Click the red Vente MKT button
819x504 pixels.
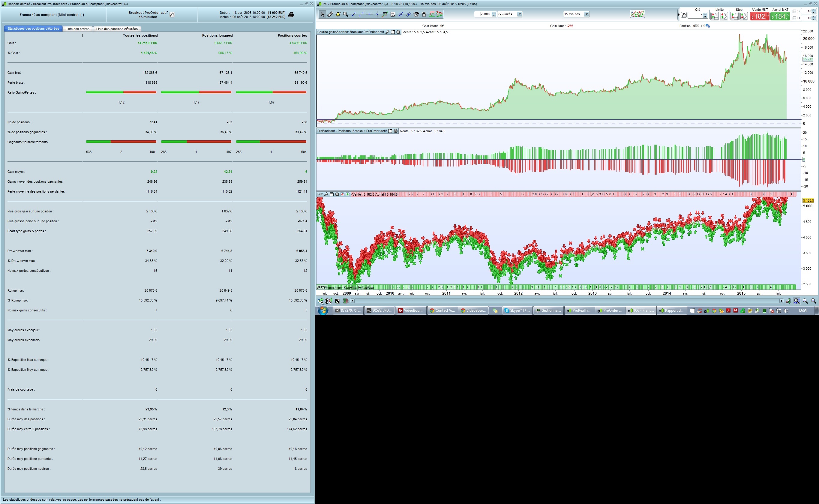[759, 16]
